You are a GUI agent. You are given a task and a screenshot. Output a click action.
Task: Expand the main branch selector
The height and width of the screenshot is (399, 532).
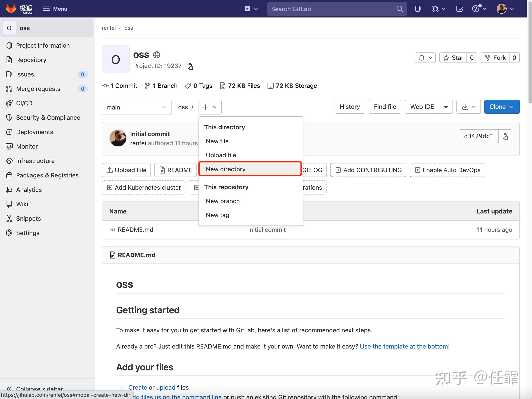(x=136, y=107)
